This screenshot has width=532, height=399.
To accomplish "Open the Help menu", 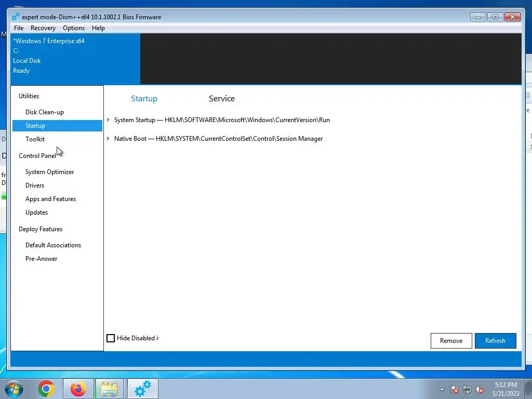I will coord(98,28).
